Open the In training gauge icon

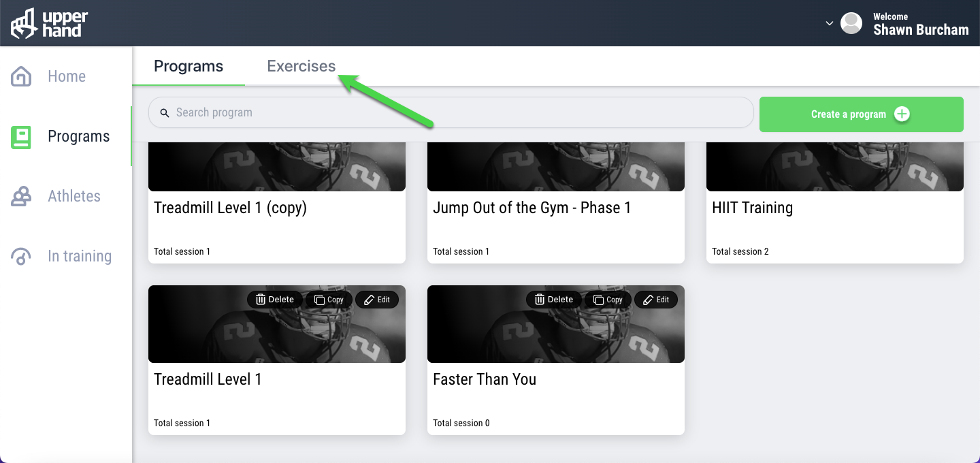(21, 256)
